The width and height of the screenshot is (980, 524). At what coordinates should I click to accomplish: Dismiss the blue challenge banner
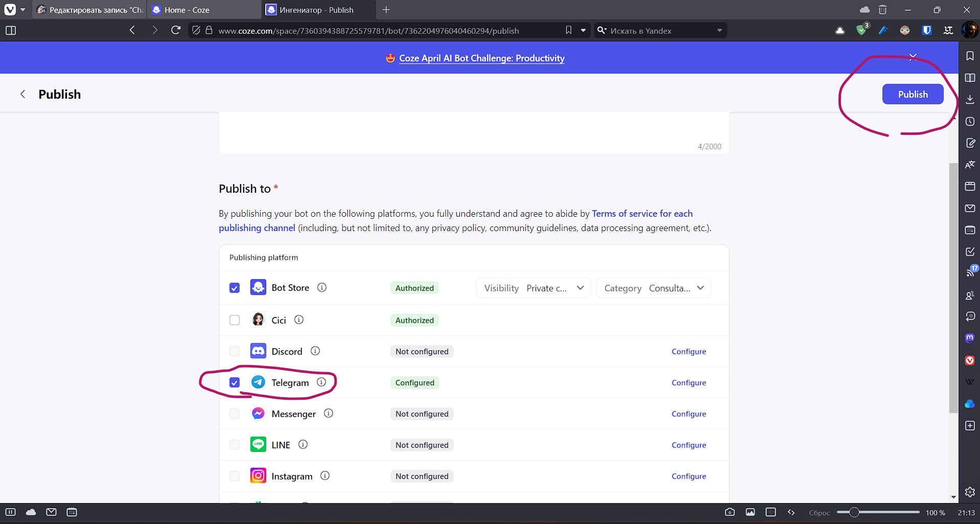coord(913,56)
